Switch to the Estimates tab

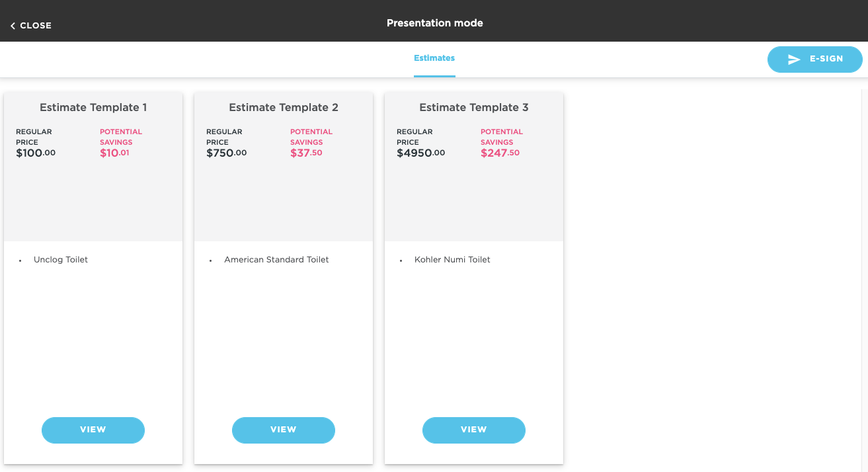(434, 58)
